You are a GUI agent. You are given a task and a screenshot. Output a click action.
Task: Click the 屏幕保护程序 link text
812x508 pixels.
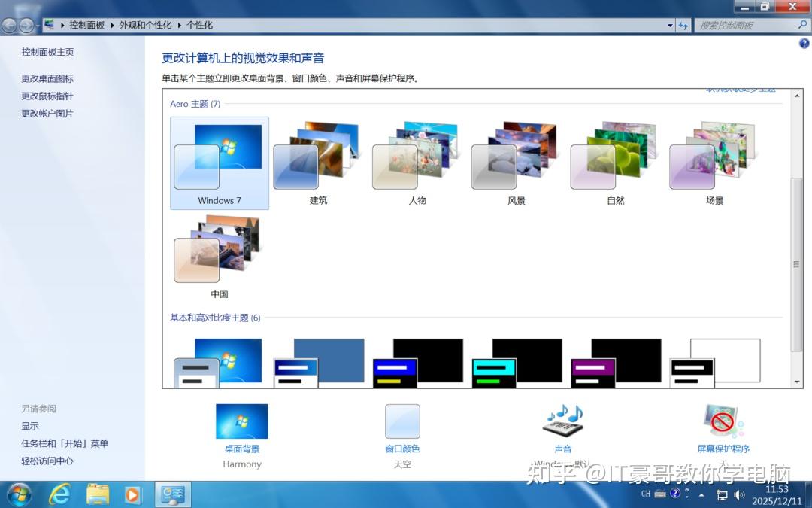click(723, 449)
